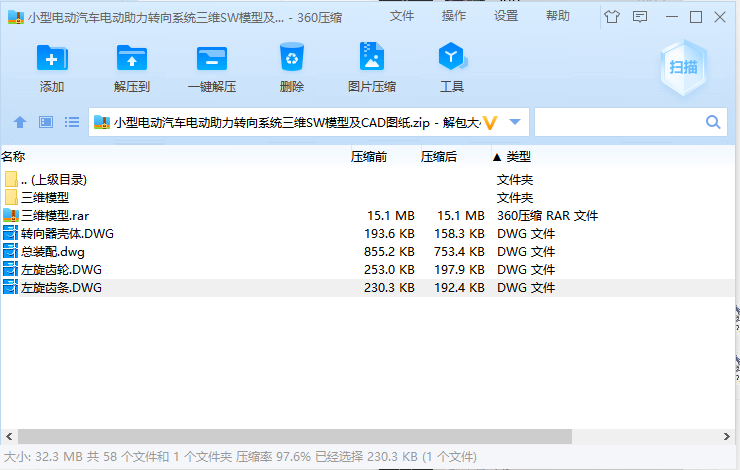Switch to the thumbnail view icon
The height and width of the screenshot is (470, 740).
[46, 122]
